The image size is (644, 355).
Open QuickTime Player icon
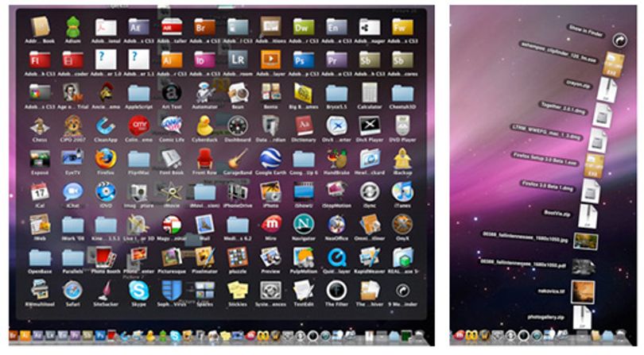pyautogui.click(x=336, y=258)
